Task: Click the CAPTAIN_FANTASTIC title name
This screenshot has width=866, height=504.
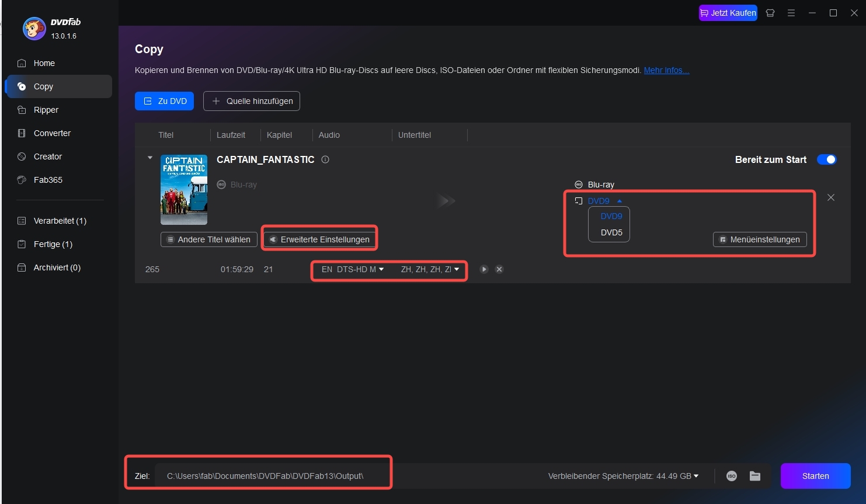Action: [266, 159]
